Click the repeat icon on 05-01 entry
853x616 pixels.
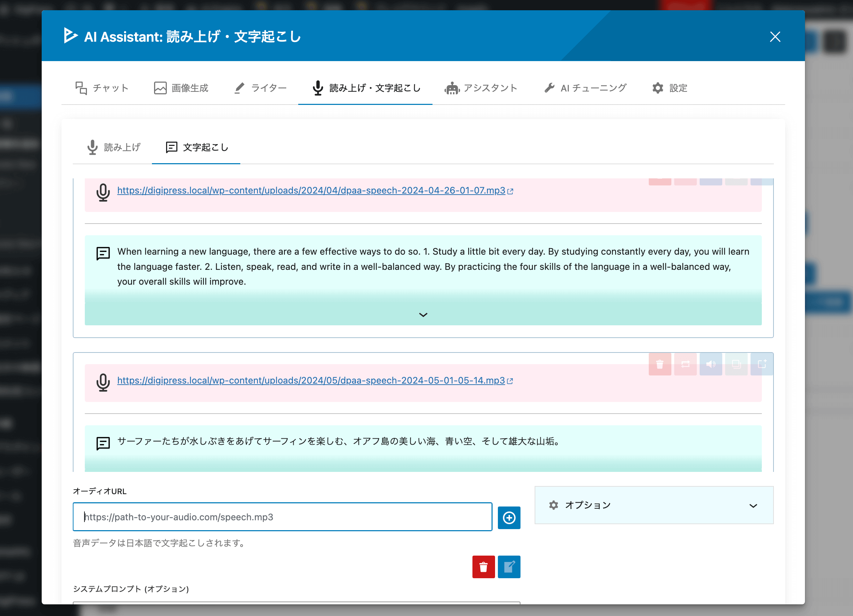(x=685, y=364)
